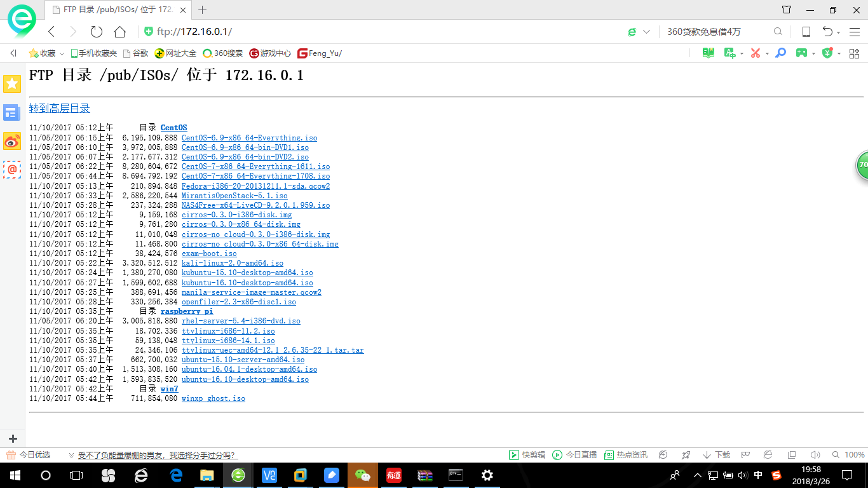
Task: Open the 360搜索 bookmark
Action: pos(222,53)
